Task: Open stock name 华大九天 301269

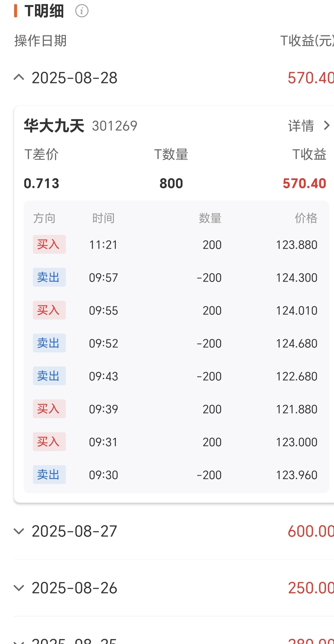Action: tap(81, 126)
